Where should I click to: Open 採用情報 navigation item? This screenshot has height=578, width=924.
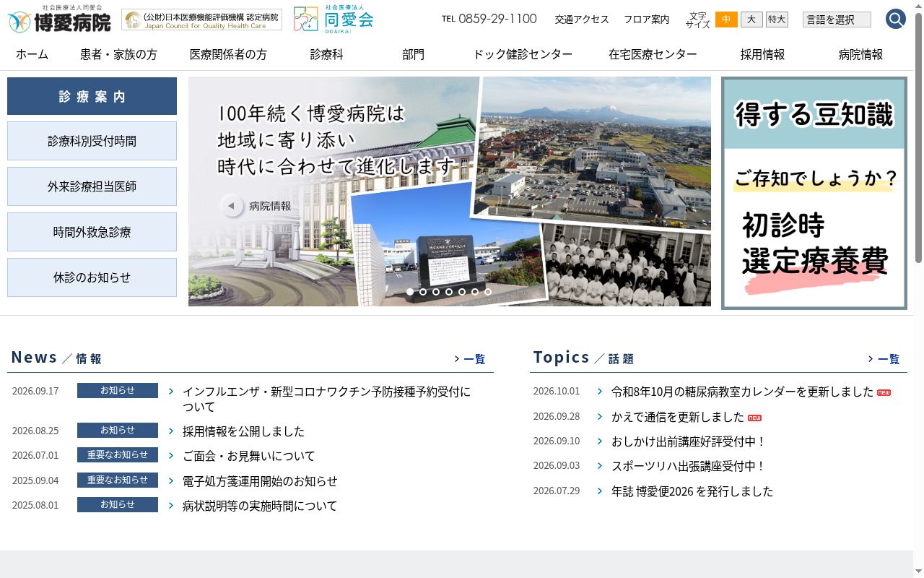(762, 54)
